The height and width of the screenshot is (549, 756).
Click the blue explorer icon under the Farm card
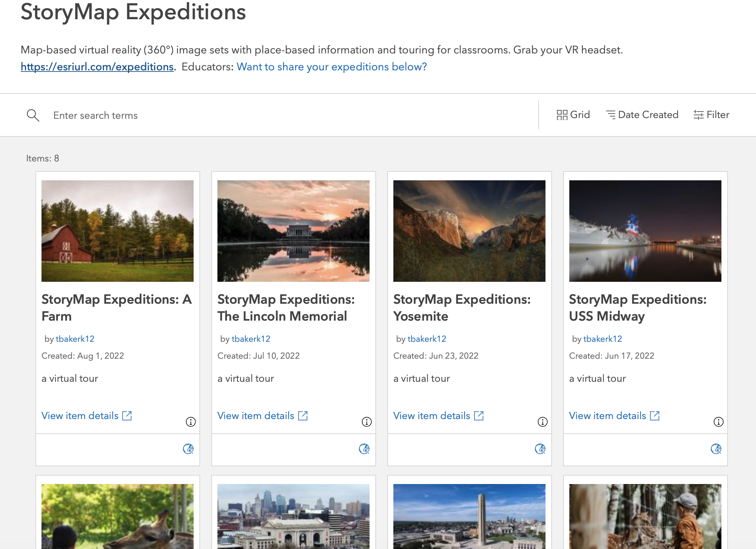tap(188, 449)
